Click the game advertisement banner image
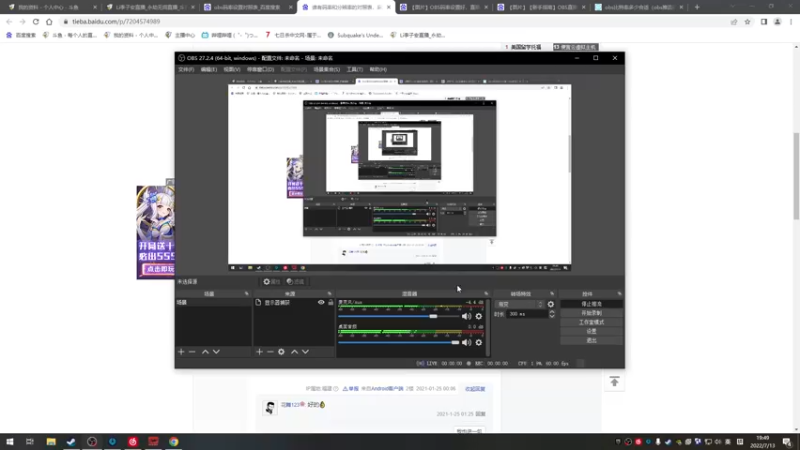 coord(156,232)
